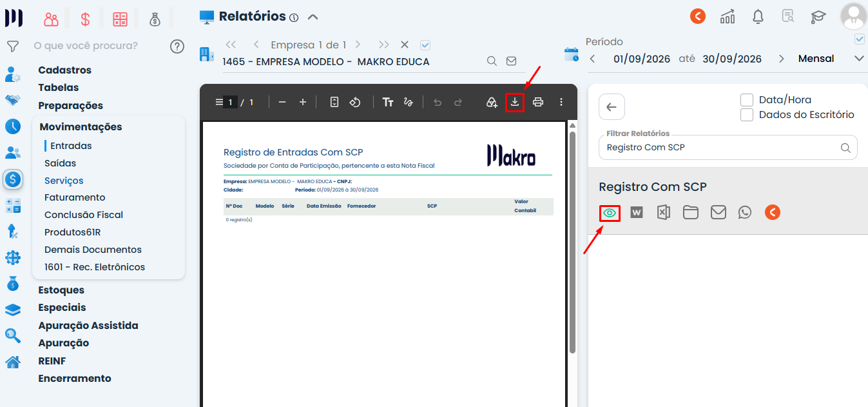Viewport: 868px width, 407px height.
Task: Go to last company with double right arrows
Action: (x=384, y=45)
